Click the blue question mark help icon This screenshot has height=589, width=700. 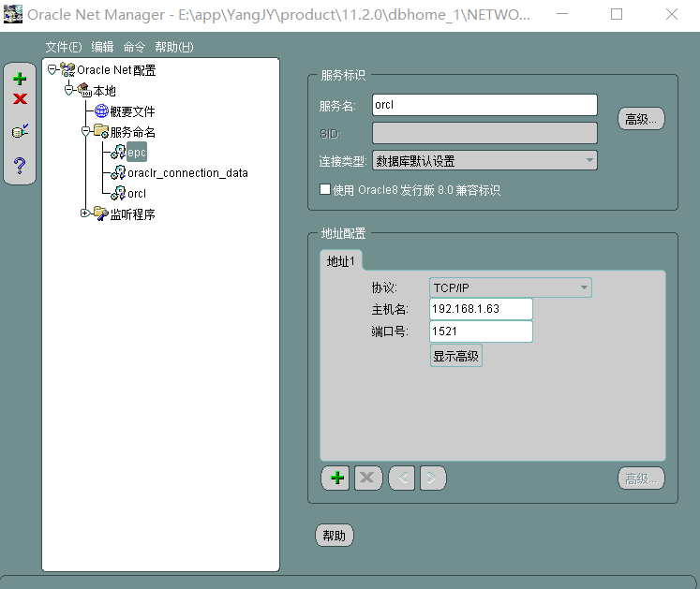[20, 166]
